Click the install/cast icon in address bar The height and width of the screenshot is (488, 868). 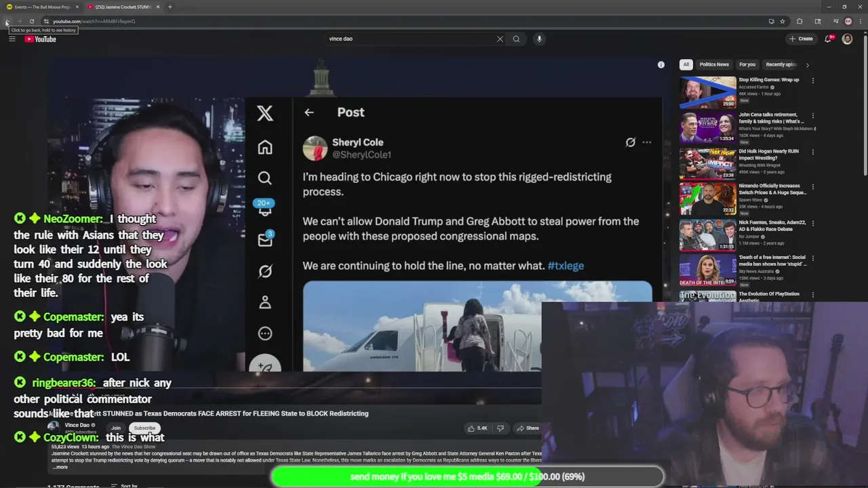pos(771,21)
